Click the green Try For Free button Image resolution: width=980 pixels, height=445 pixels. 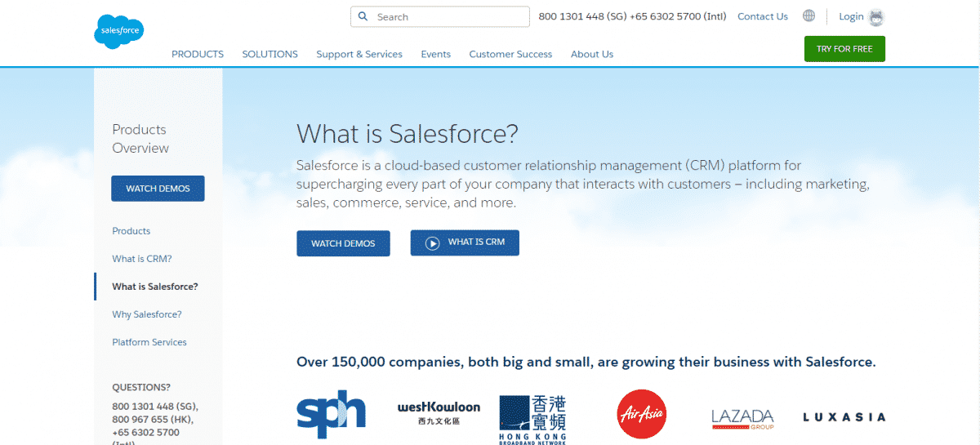pos(844,49)
